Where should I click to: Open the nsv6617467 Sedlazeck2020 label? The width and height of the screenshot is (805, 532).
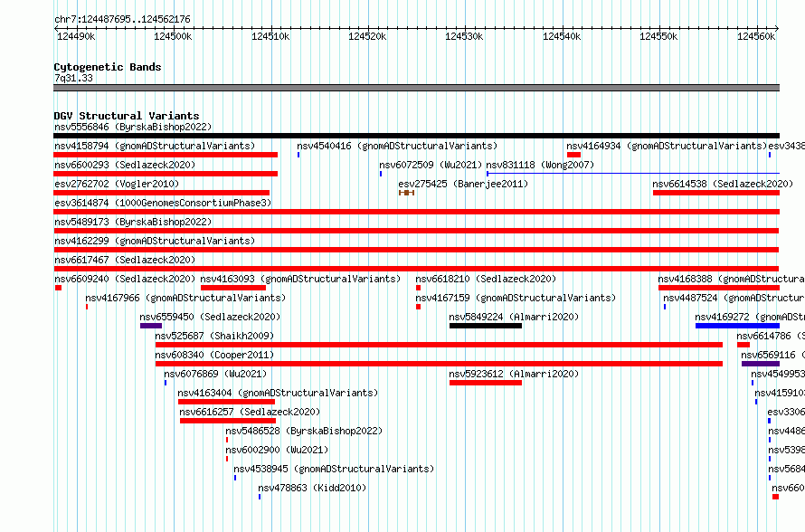[125, 260]
